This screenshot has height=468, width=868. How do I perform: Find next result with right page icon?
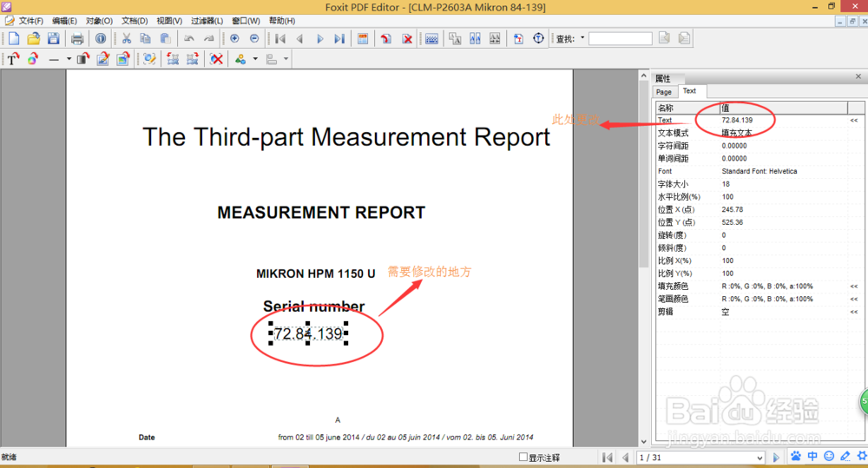[x=684, y=38]
